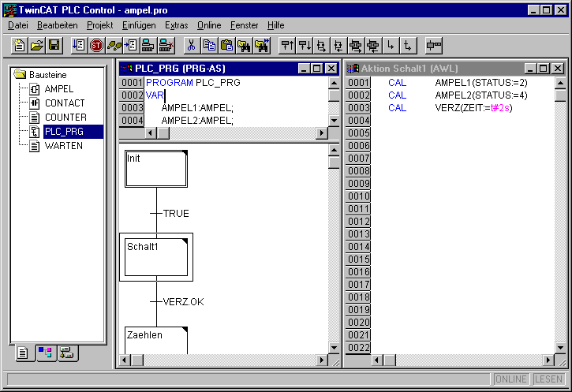This screenshot has height=392, width=572.
Task: Click the New file toolbar icon
Action: point(19,46)
